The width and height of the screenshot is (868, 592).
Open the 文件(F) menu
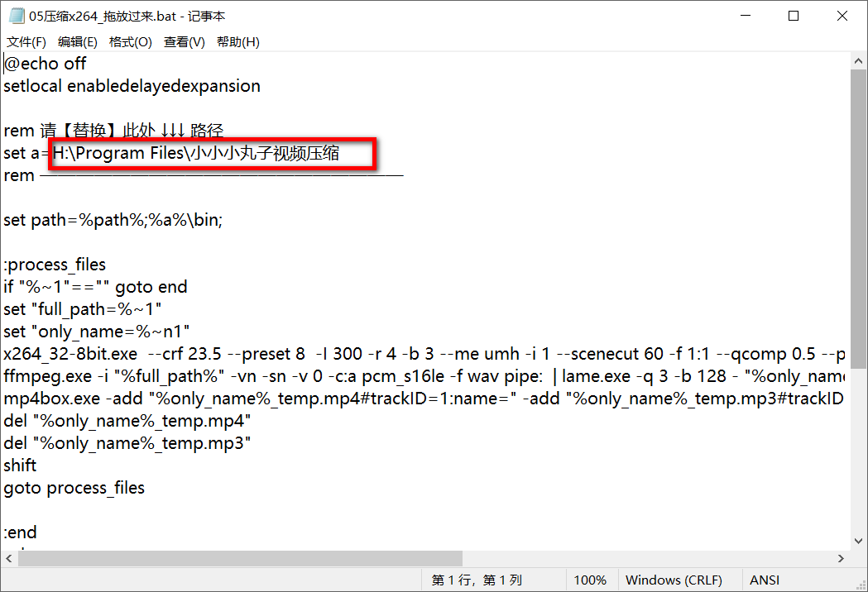tap(26, 42)
